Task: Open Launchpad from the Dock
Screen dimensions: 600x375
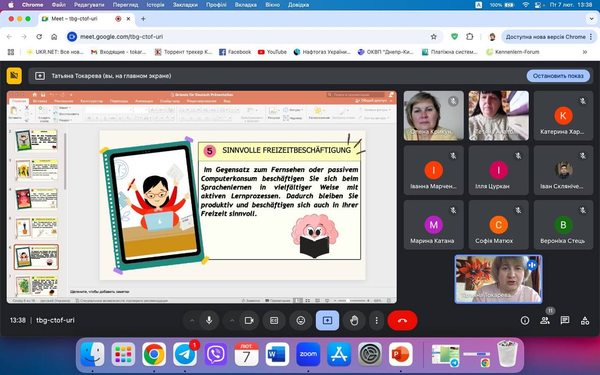Action: tap(123, 354)
